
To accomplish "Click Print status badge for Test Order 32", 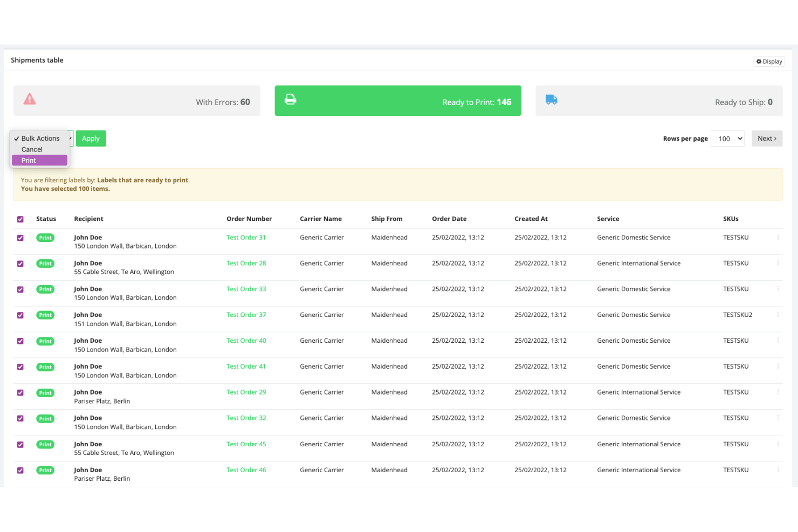I will [x=45, y=419].
